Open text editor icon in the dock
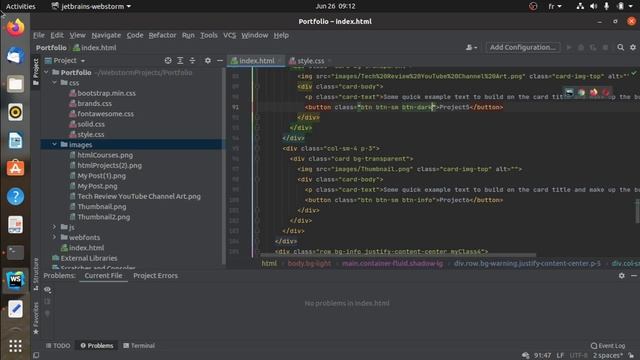640x360 pixels. point(15,309)
